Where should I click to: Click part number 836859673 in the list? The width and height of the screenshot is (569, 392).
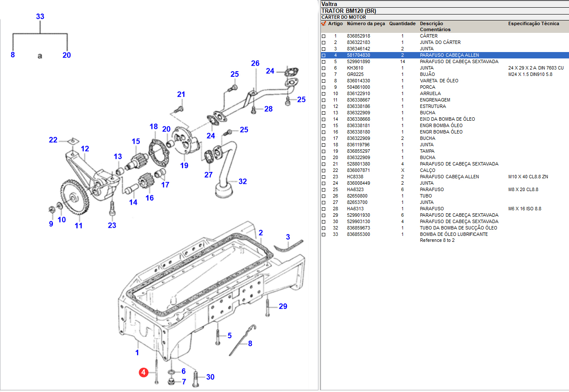coord(359,228)
